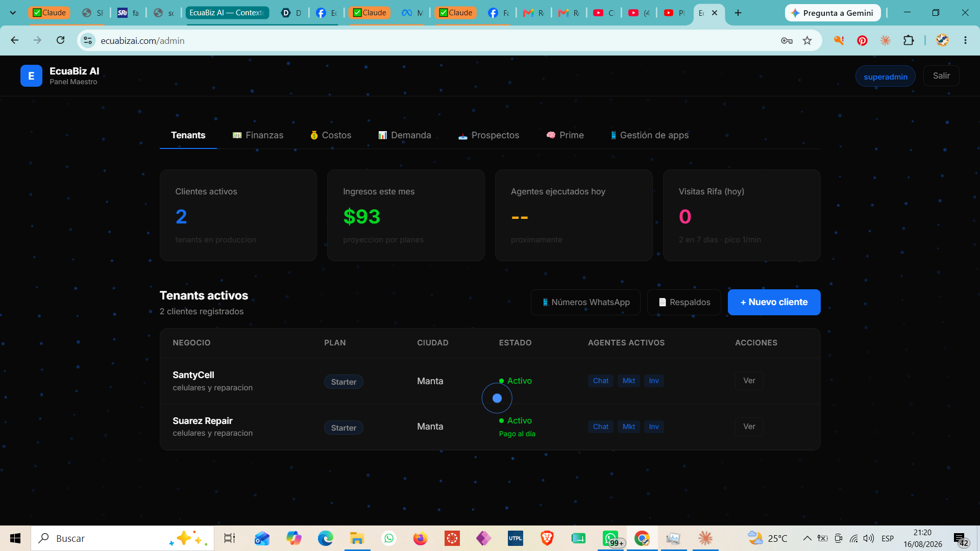Click the EcuaBiz AI logo icon
Viewport: 980px width, 551px height.
31,76
